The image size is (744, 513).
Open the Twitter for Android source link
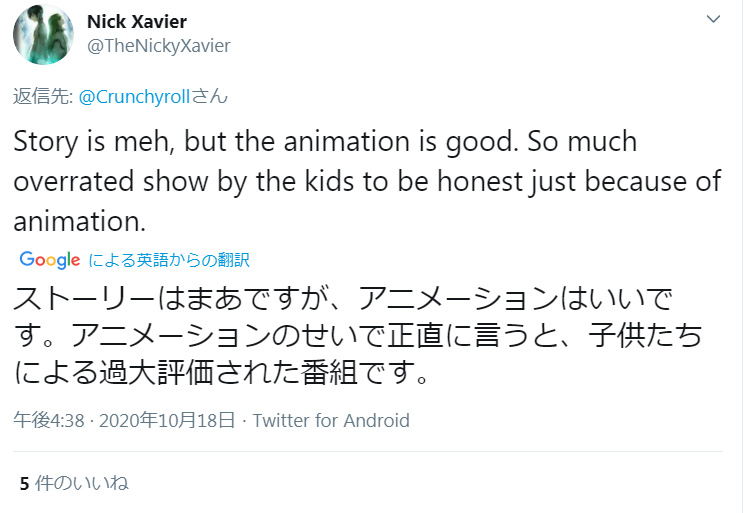[x=331, y=420]
